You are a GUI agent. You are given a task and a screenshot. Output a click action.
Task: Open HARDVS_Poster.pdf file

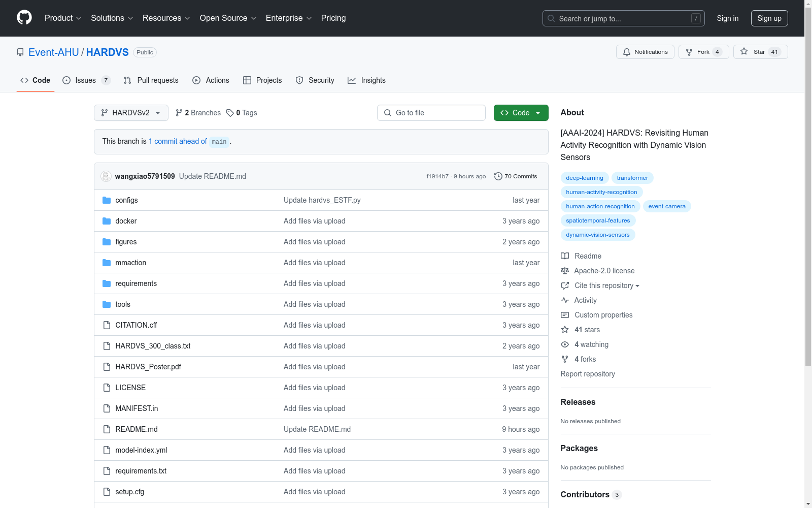click(148, 367)
